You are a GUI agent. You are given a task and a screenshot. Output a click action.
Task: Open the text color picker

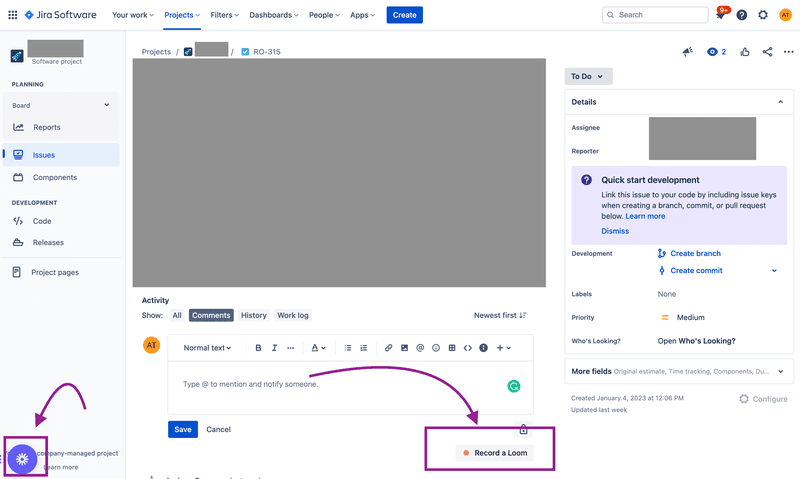pos(318,348)
